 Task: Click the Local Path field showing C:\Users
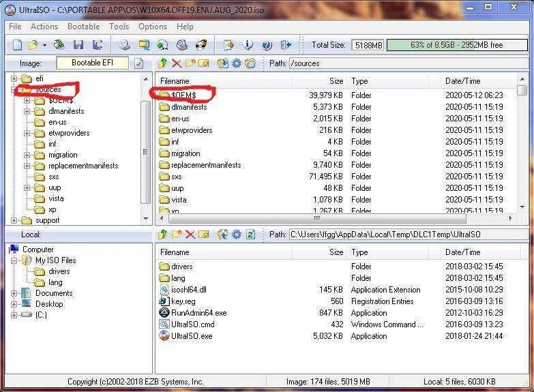coord(408,235)
